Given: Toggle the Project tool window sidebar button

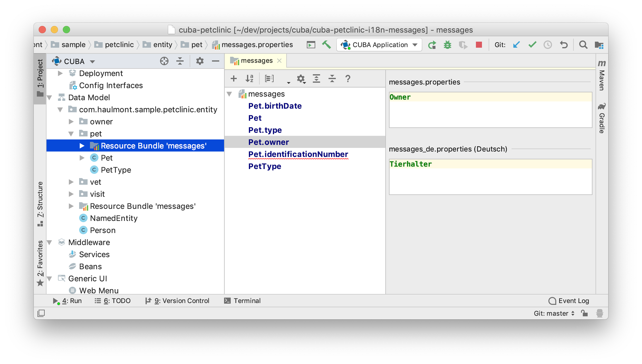Looking at the screenshot, I should click(40, 78).
